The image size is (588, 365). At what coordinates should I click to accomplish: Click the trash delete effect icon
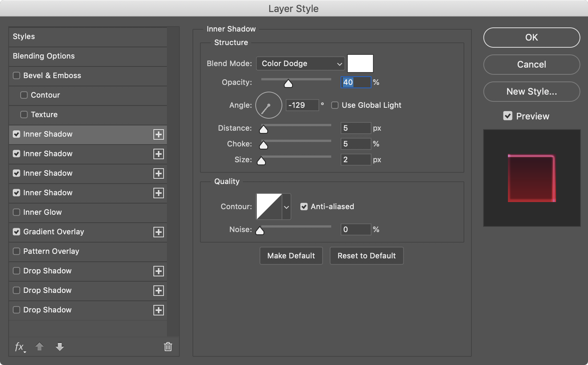tap(168, 347)
